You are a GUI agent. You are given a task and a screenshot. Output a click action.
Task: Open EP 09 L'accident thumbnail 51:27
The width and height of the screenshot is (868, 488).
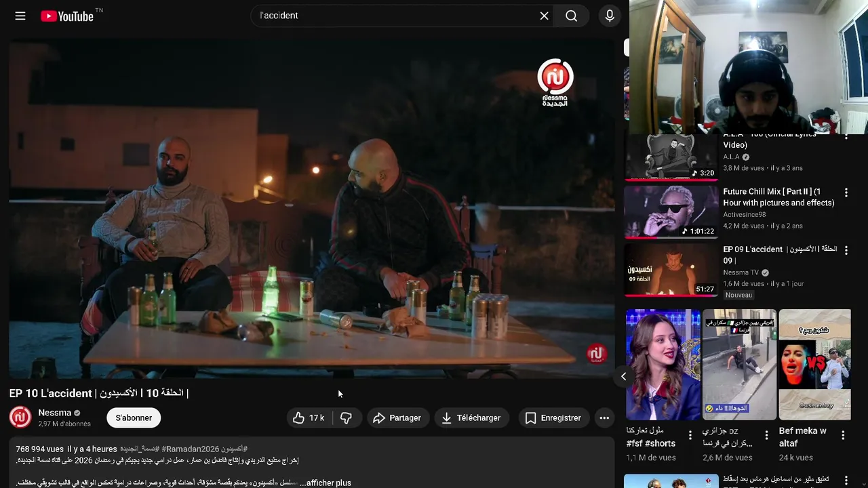[671, 270]
